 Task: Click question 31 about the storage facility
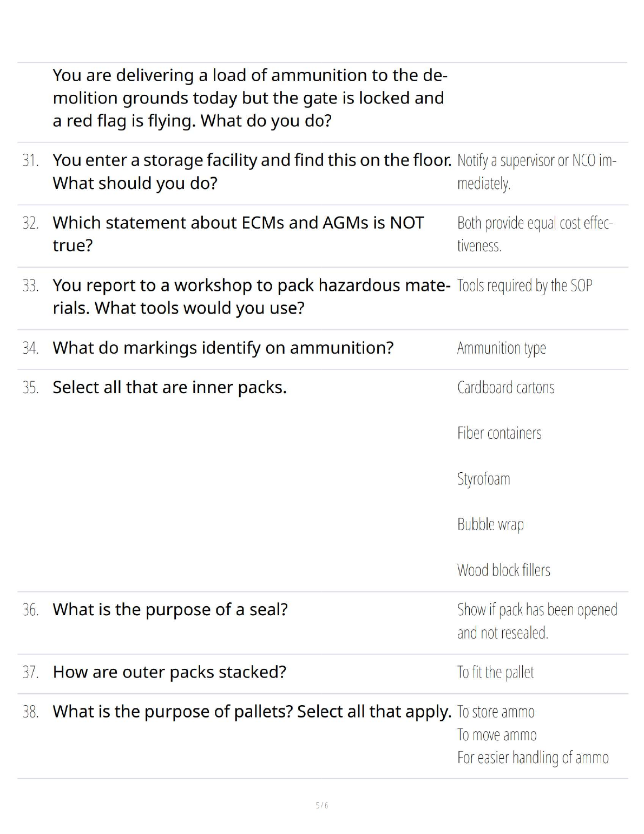tap(252, 171)
